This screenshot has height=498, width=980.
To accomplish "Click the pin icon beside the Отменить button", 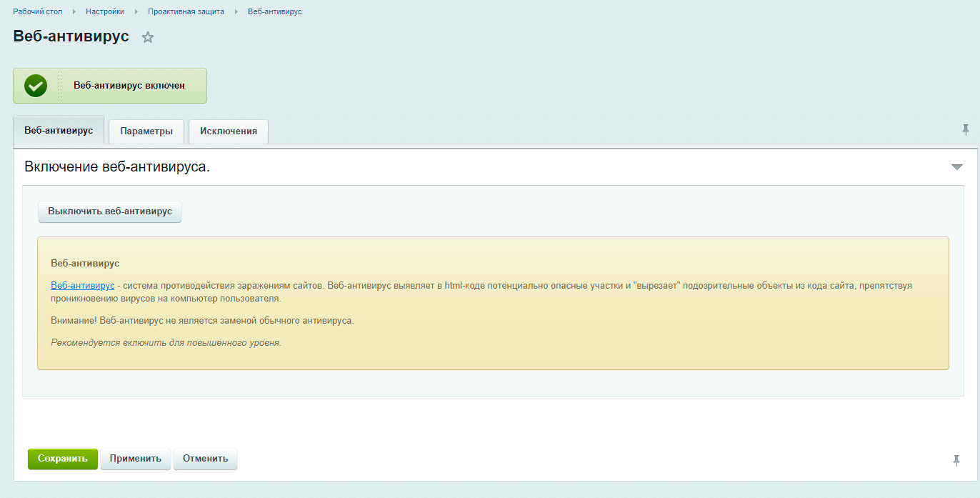I will point(956,460).
